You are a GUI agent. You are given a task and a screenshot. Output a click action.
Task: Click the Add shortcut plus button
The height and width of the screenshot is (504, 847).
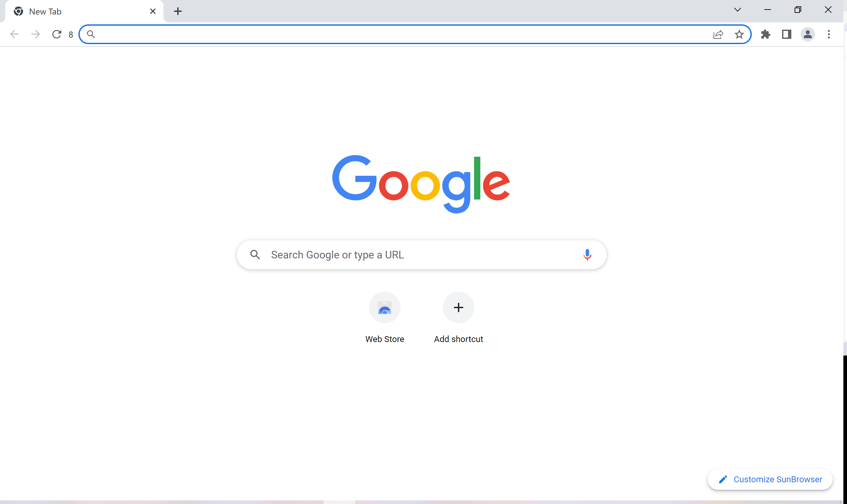tap(458, 308)
